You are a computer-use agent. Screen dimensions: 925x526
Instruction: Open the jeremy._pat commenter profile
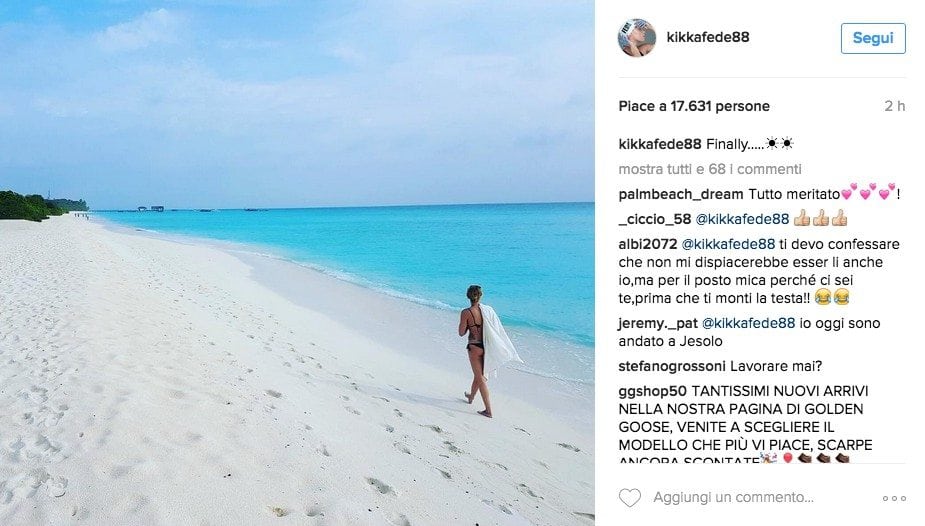point(658,323)
